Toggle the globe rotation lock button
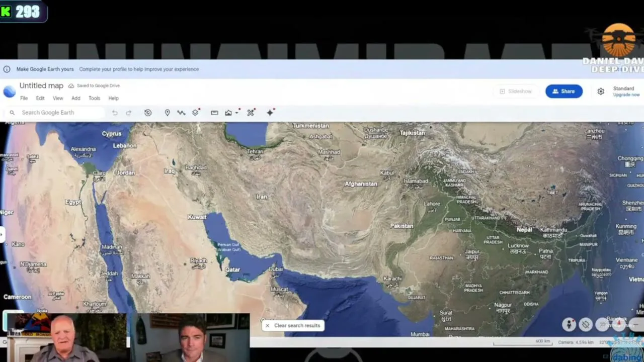 click(586, 325)
